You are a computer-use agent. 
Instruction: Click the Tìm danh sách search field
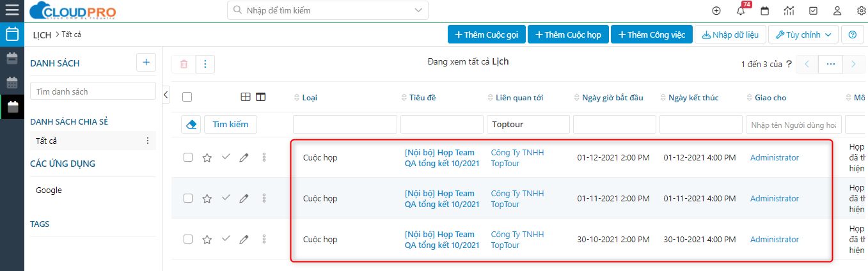coord(93,91)
